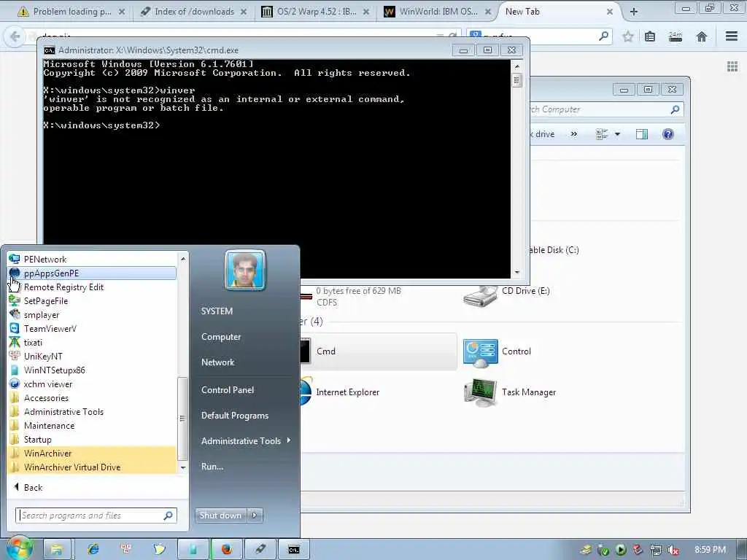Click the network tray icon
The image size is (747, 560).
coord(656,550)
